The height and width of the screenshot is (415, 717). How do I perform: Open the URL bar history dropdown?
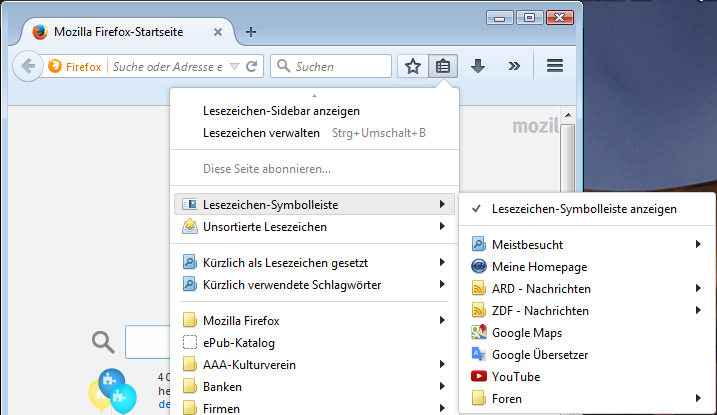pyautogui.click(x=235, y=67)
